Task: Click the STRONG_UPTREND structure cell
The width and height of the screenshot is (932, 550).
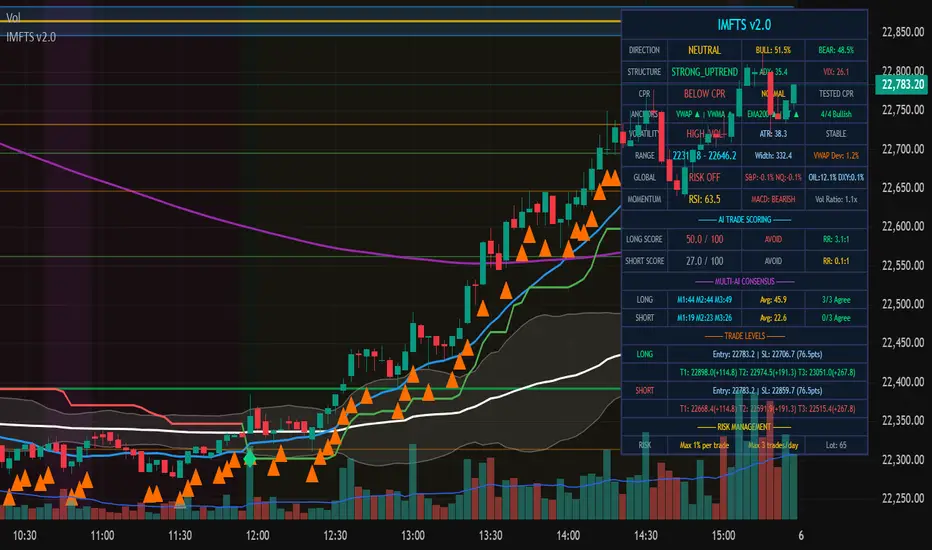Action: 704,72
